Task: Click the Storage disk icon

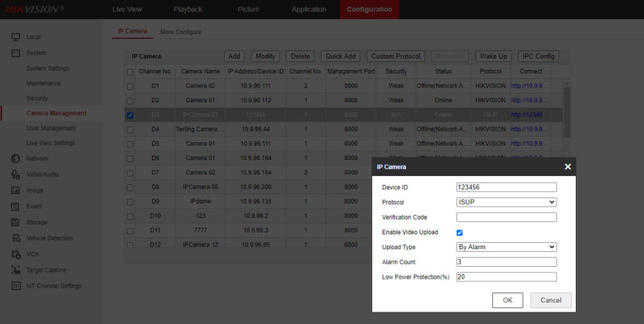Action: point(16,222)
